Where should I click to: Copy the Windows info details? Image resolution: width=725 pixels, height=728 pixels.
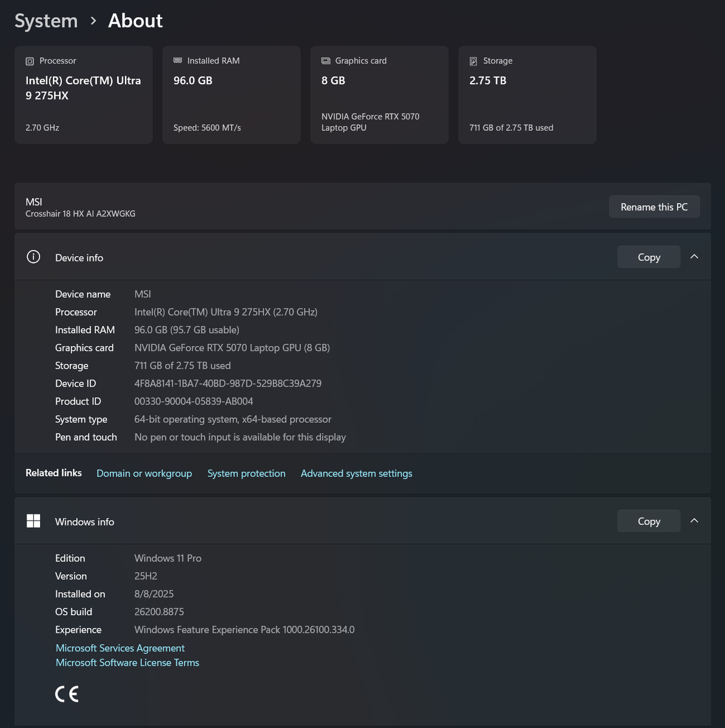click(x=649, y=521)
